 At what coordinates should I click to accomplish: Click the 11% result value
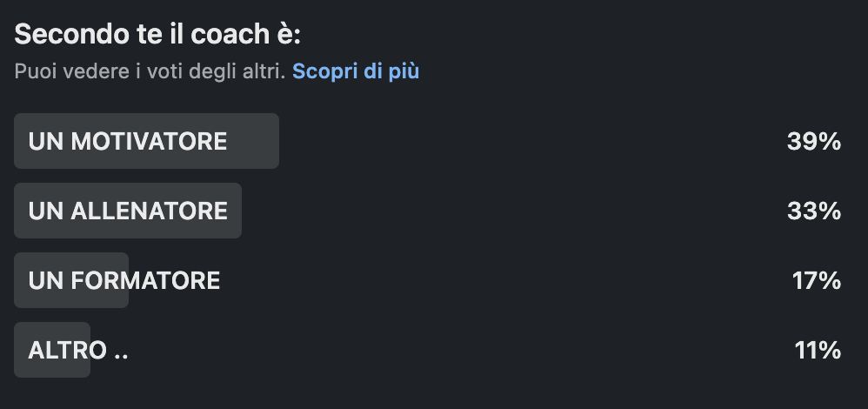click(818, 350)
